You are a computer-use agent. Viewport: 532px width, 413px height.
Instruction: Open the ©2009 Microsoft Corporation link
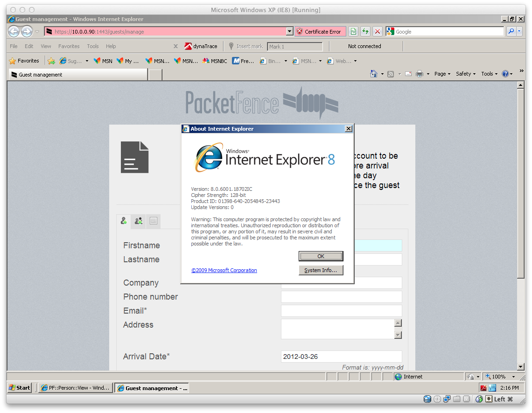pos(224,270)
